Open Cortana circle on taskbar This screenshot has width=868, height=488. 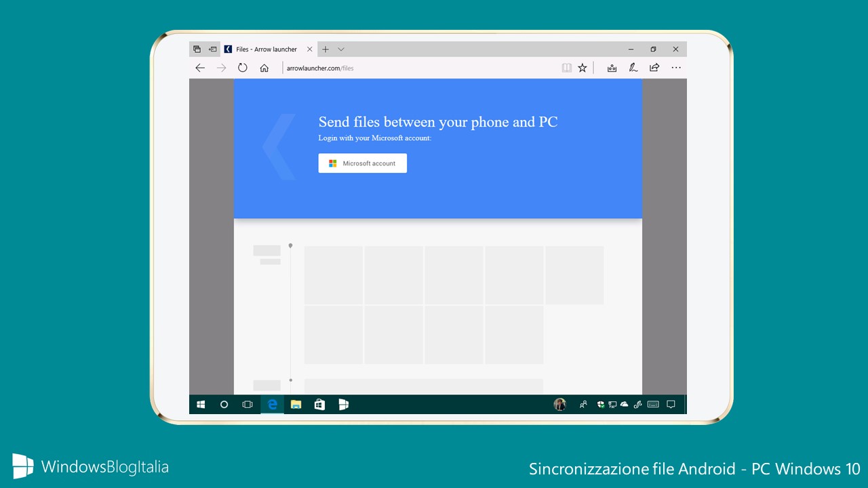pyautogui.click(x=224, y=405)
